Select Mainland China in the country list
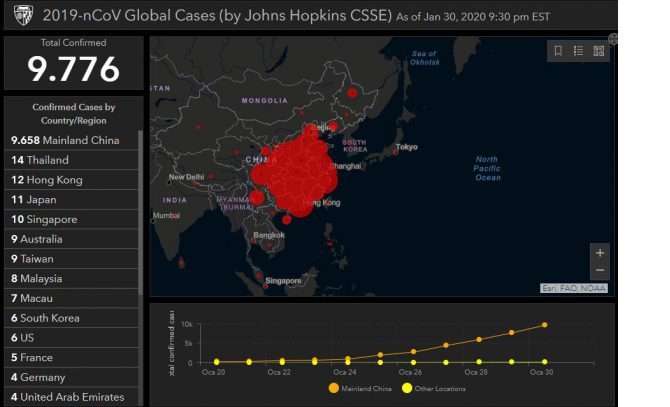The height and width of the screenshot is (407, 670). 65,140
